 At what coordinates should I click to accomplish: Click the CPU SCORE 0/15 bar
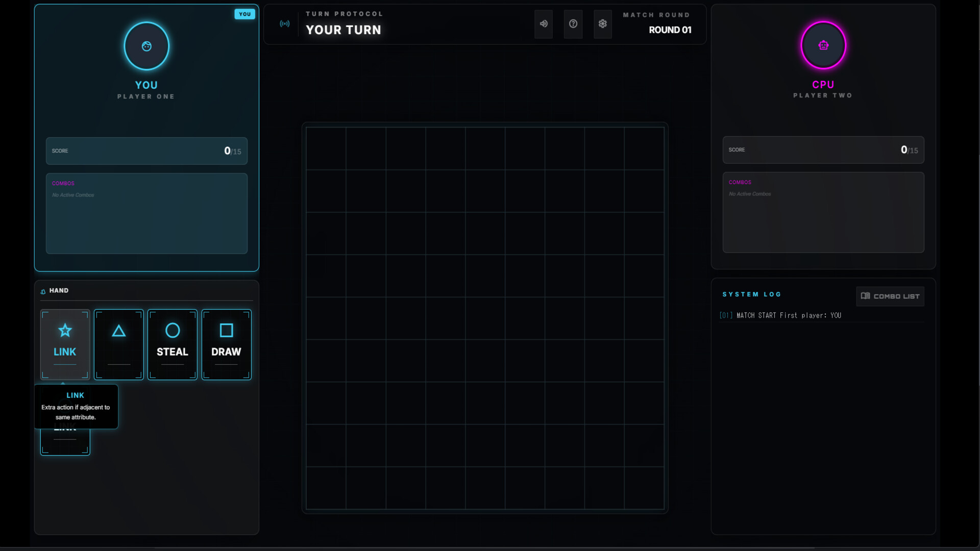pos(823,150)
